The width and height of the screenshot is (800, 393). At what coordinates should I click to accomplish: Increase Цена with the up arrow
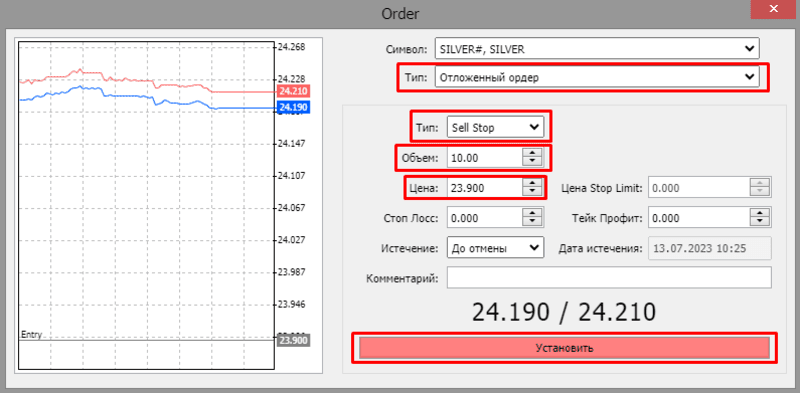pos(532,183)
